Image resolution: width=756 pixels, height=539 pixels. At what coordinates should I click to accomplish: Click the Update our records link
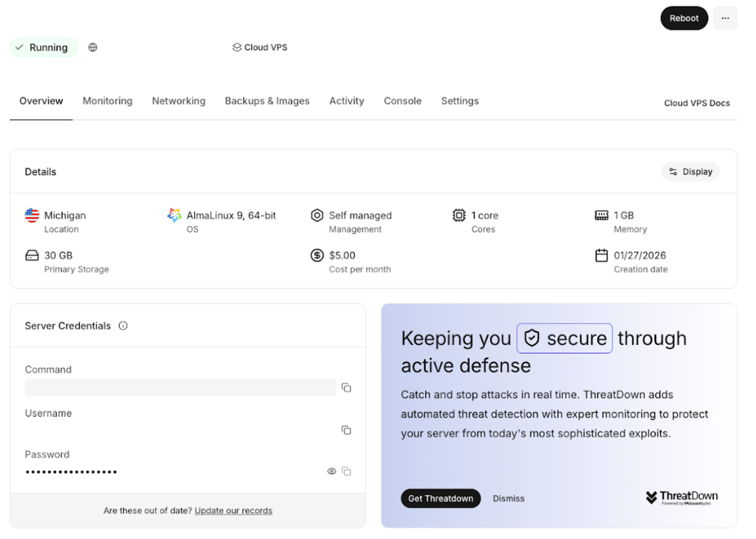(233, 510)
